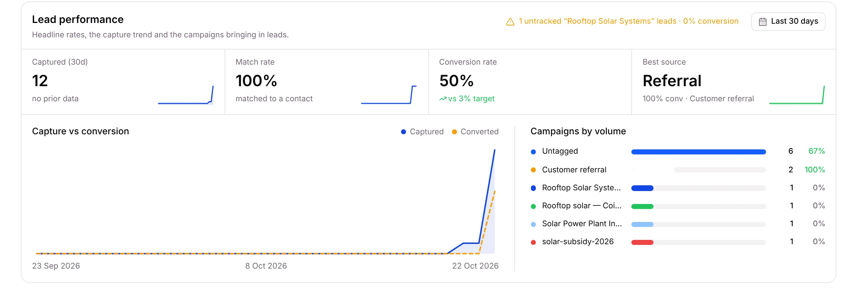This screenshot has width=868, height=288.
Task: Select the solar-subsidy-2026 campaign label
Action: (578, 241)
